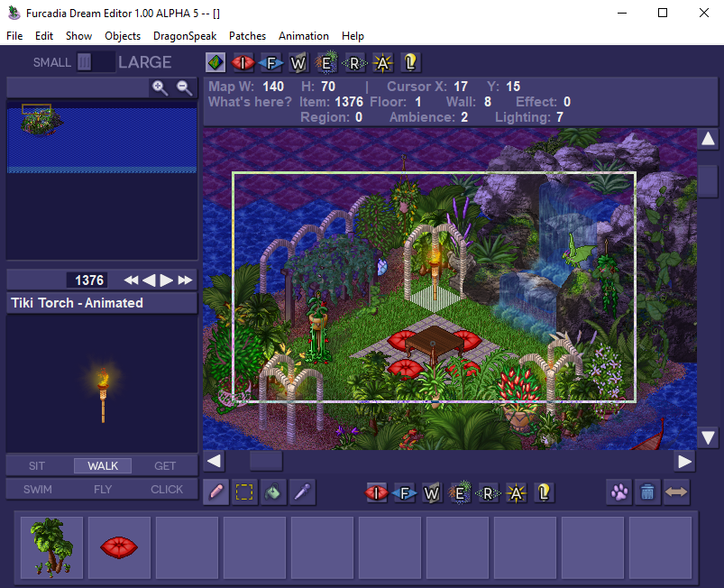This screenshot has height=588, width=724.
Task: Click the Cursor X value 17
Action: [x=461, y=87]
